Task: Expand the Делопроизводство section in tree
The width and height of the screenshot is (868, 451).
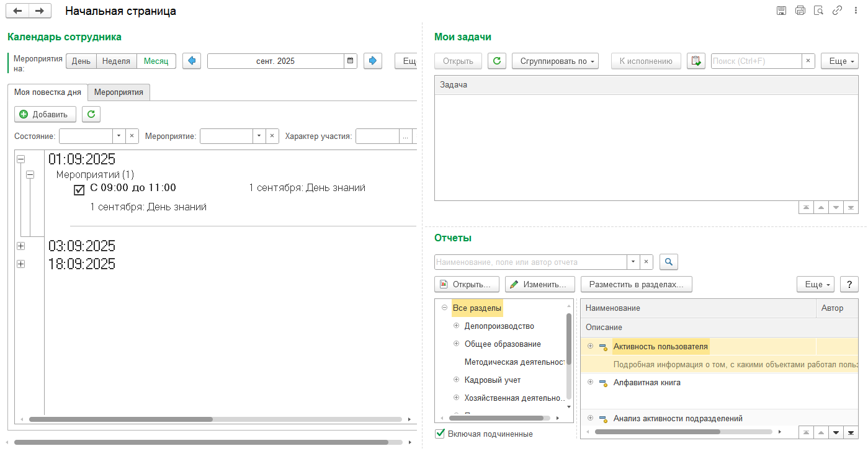Action: pos(456,326)
